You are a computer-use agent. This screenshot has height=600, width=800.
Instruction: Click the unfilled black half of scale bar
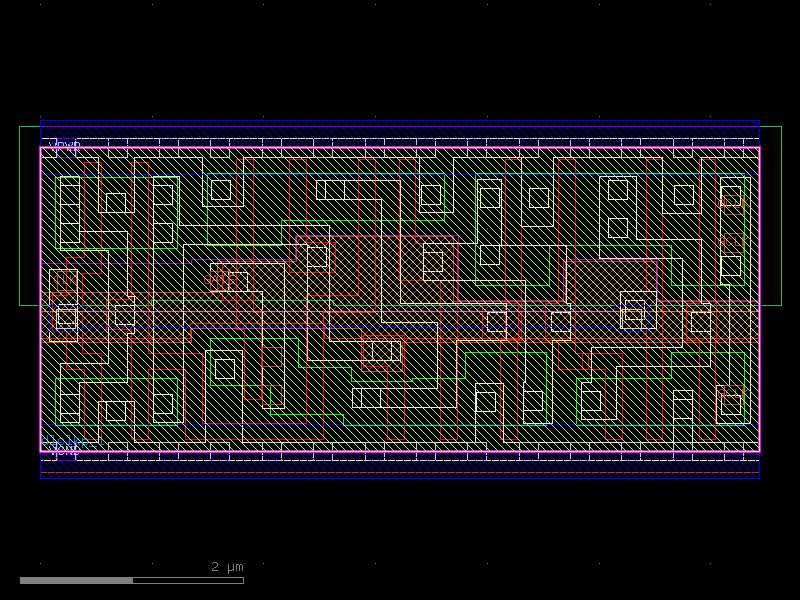(x=188, y=580)
